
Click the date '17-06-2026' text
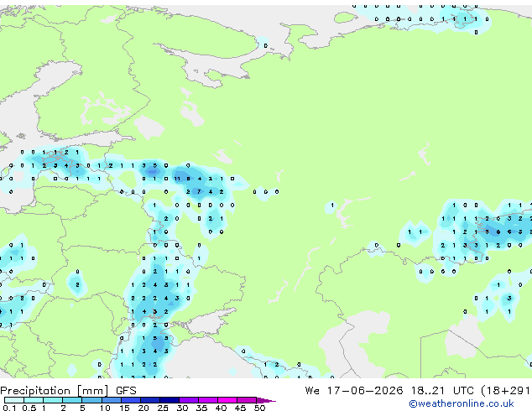[x=365, y=391]
